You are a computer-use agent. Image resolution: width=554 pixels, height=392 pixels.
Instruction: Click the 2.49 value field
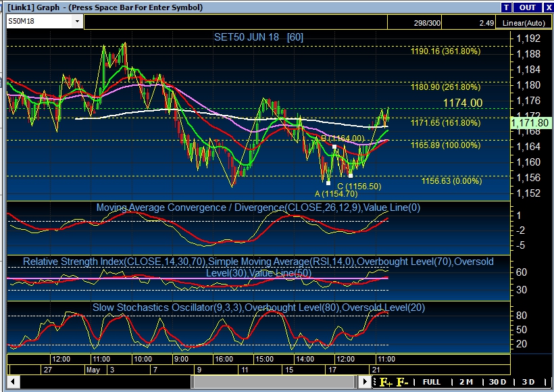click(x=469, y=22)
